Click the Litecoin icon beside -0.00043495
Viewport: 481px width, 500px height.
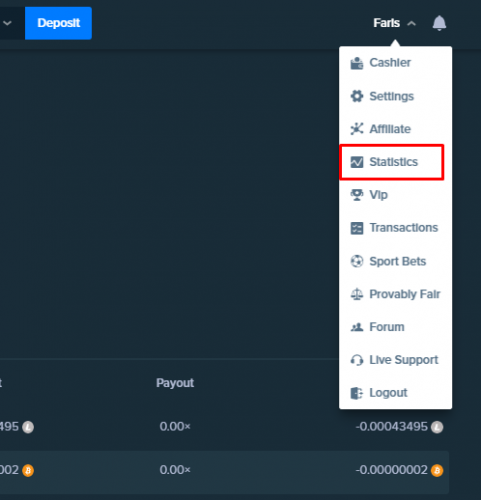coord(437,427)
